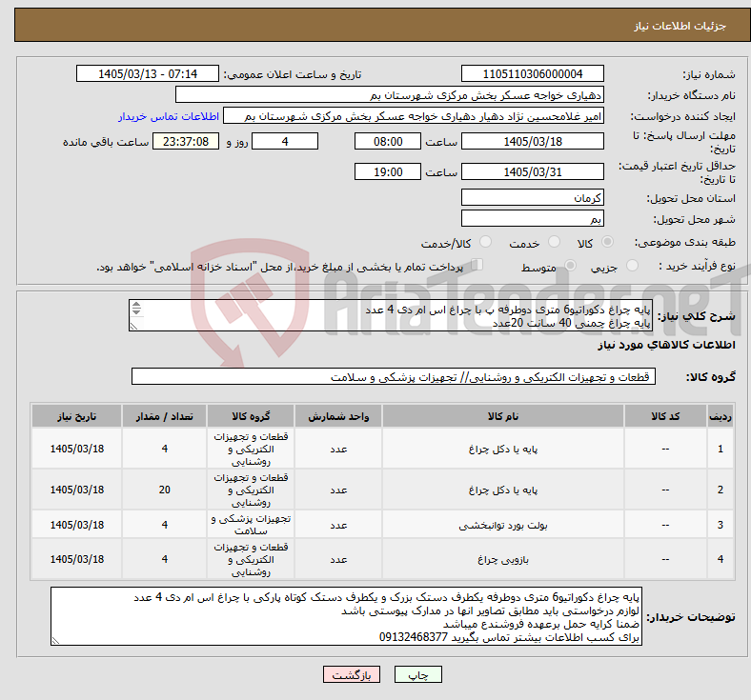Click the price validity date 1405/03/31 field

coord(532,171)
